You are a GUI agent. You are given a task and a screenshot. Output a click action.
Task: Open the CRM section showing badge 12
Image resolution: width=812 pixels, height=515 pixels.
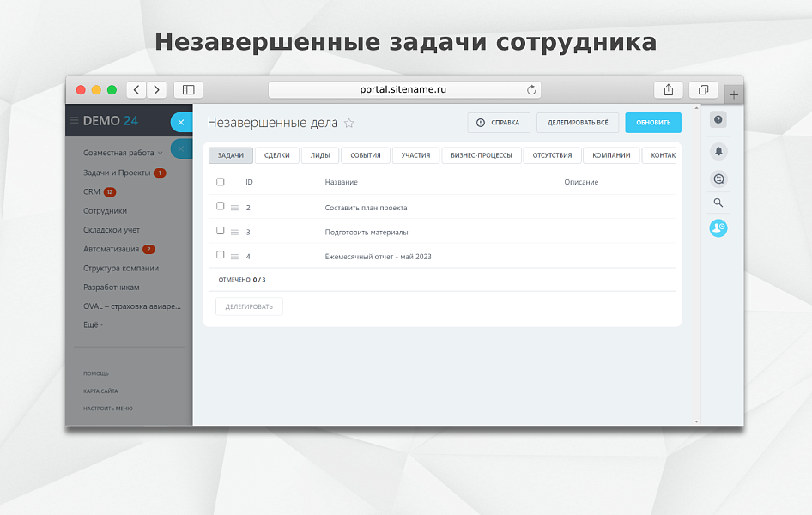click(x=89, y=191)
